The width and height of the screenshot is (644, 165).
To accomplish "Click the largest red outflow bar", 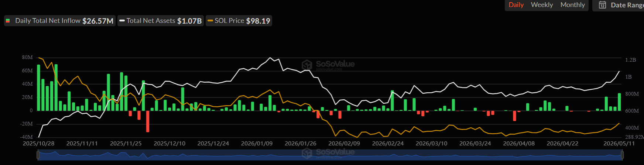I will point(148,121).
